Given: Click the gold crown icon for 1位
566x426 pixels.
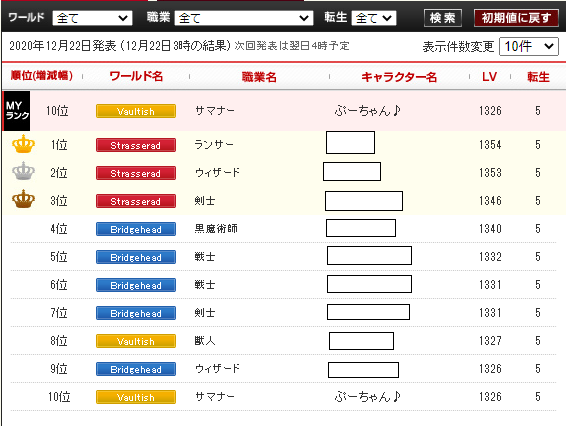Looking at the screenshot, I should pyautogui.click(x=23, y=144).
